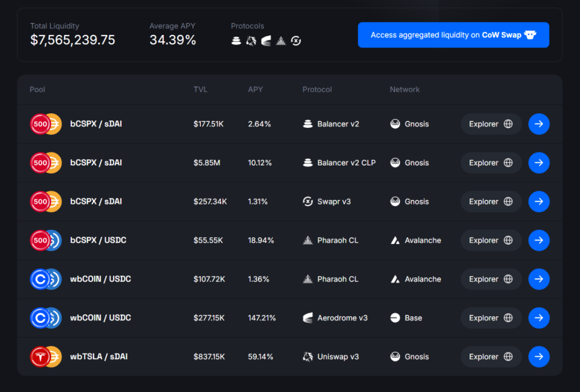
Task: Select the Uniswap unicorn icon under Protocols
Action: coord(251,40)
